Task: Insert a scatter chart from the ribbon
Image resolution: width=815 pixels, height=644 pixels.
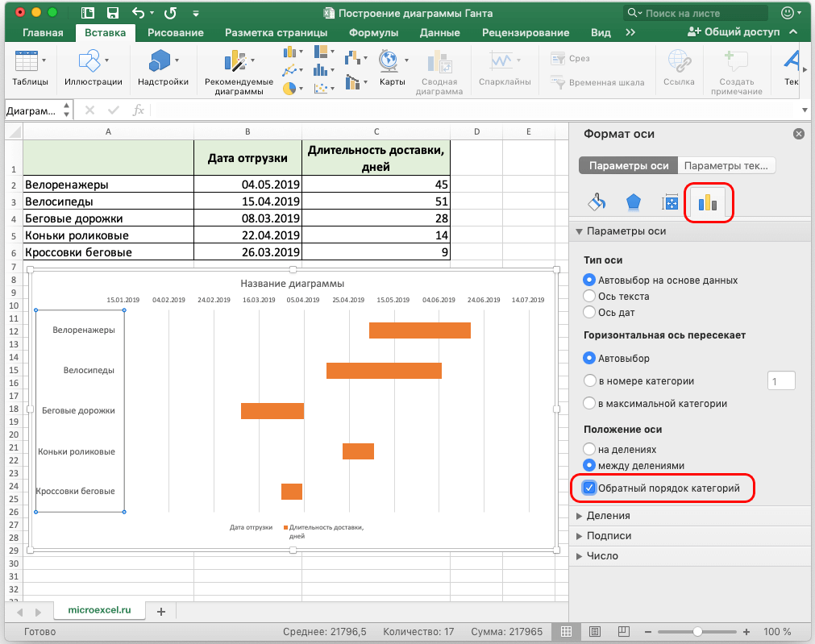Action: click(324, 89)
